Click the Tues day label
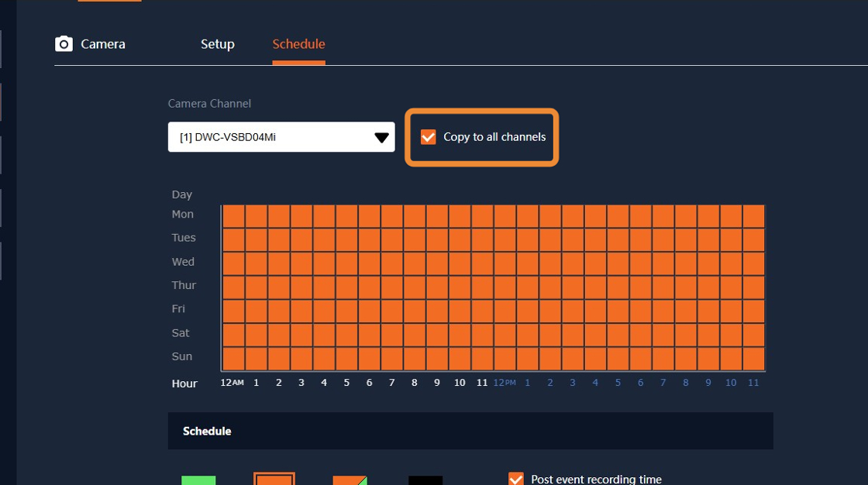Viewport: 868px width, 485px height. coord(184,238)
